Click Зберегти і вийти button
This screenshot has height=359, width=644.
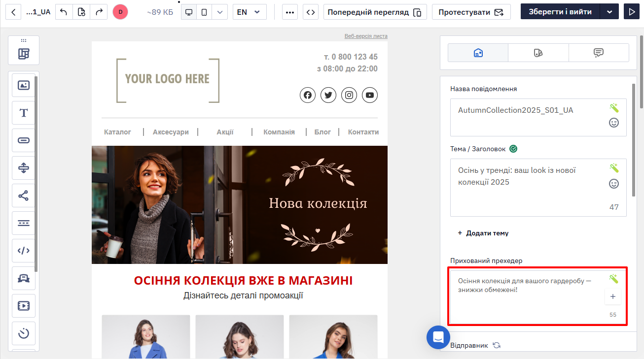point(560,12)
